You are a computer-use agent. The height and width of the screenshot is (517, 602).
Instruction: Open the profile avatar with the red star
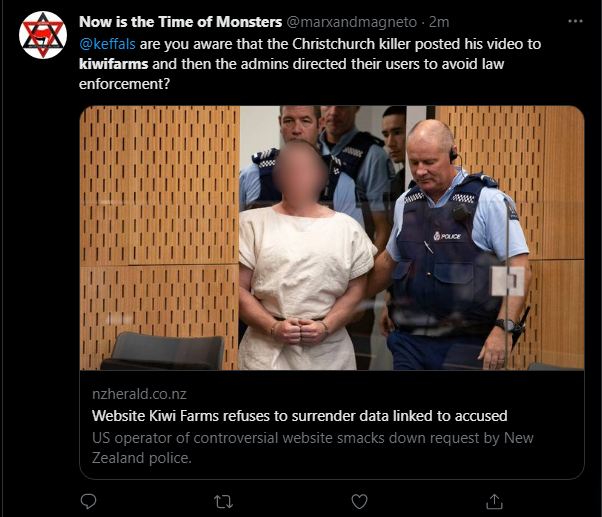(43, 35)
